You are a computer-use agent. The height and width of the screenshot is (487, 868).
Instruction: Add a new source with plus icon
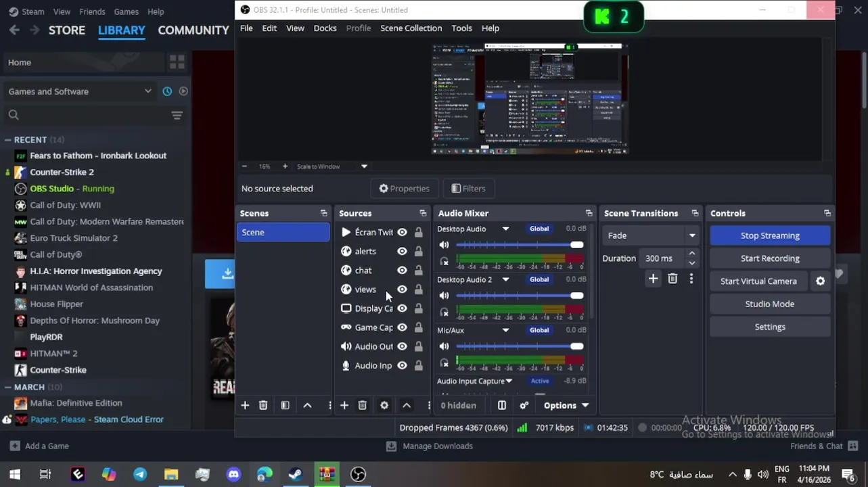tap(344, 405)
